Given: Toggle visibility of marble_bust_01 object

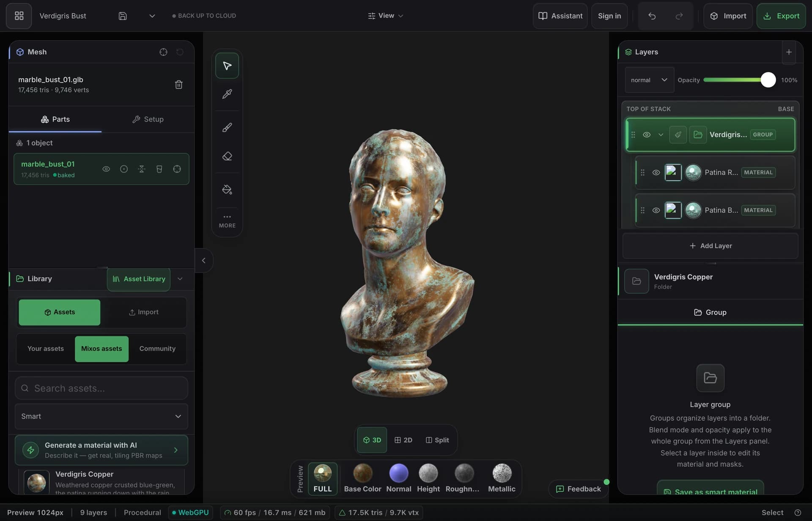Looking at the screenshot, I should (x=106, y=169).
